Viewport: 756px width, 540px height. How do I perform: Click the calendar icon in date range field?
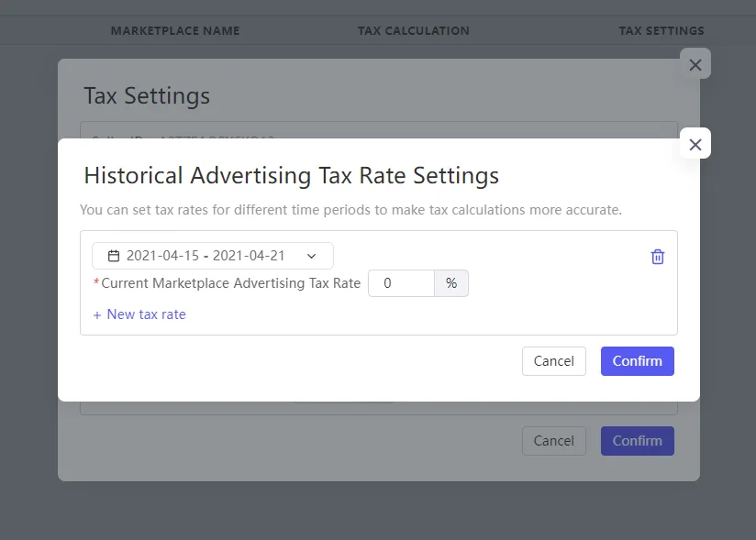(114, 256)
